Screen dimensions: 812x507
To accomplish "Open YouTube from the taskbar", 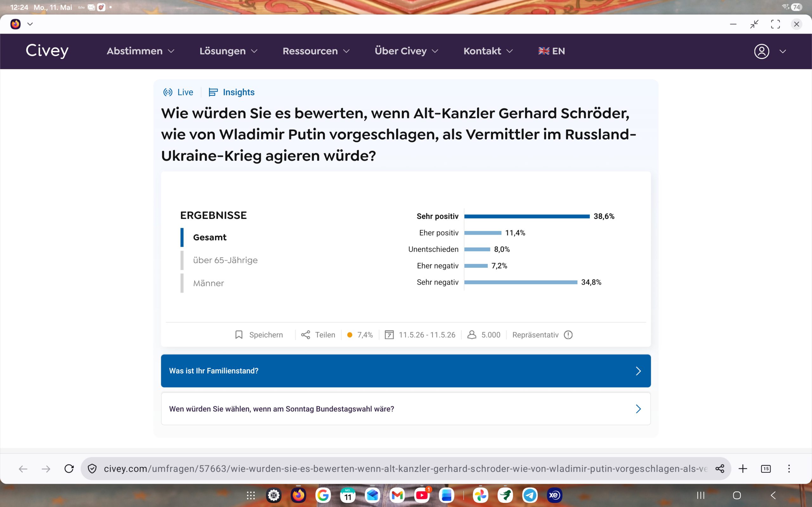I will coord(422,495).
